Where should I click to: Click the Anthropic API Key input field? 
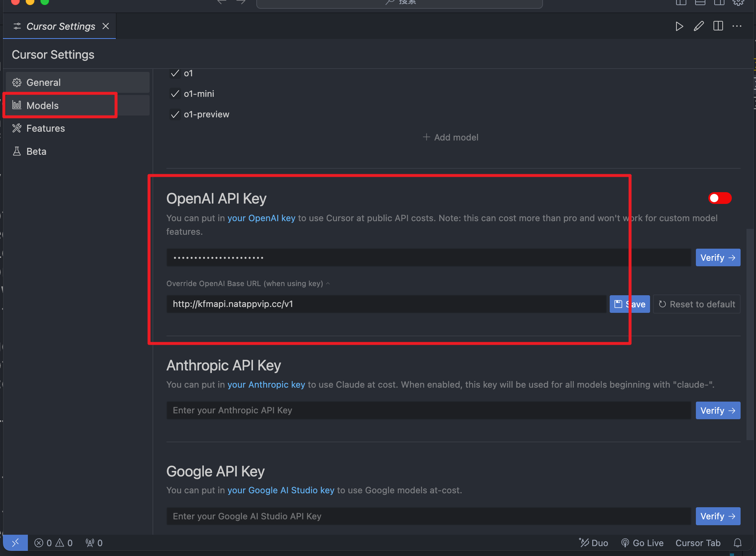(429, 410)
